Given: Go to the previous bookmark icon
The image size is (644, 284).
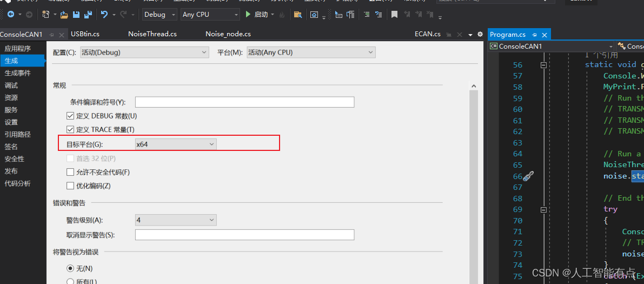Looking at the screenshot, I should click(x=407, y=15).
